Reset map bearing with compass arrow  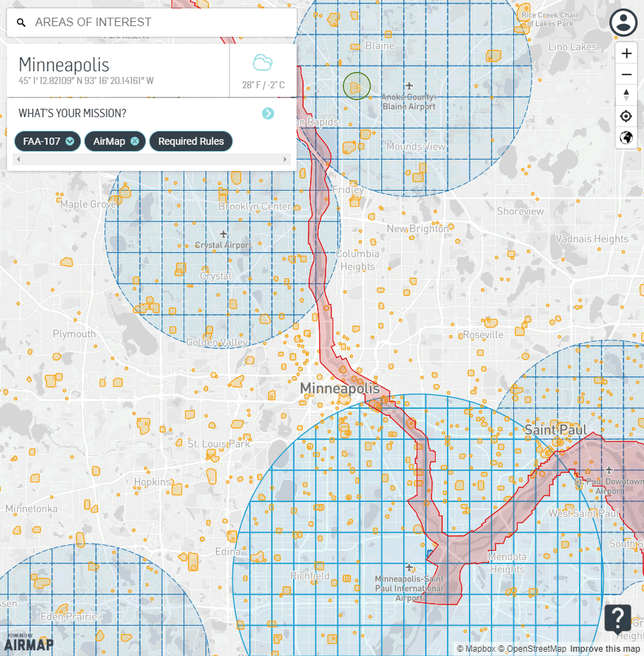point(626,95)
